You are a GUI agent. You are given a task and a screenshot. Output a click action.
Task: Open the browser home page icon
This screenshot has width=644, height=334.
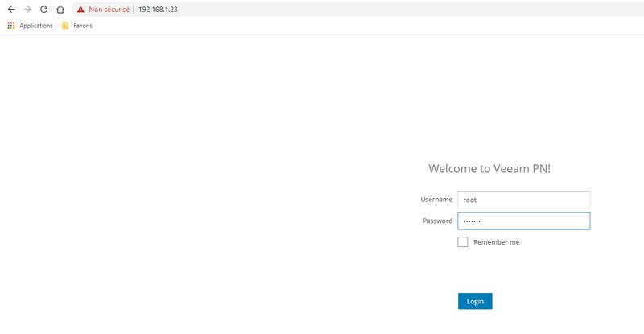tap(60, 9)
